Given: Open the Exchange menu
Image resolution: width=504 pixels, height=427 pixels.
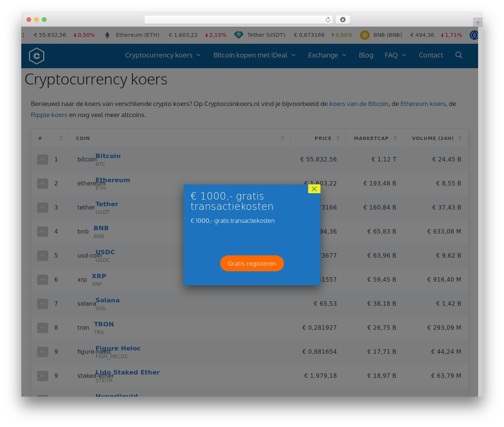Looking at the screenshot, I should 327,55.
